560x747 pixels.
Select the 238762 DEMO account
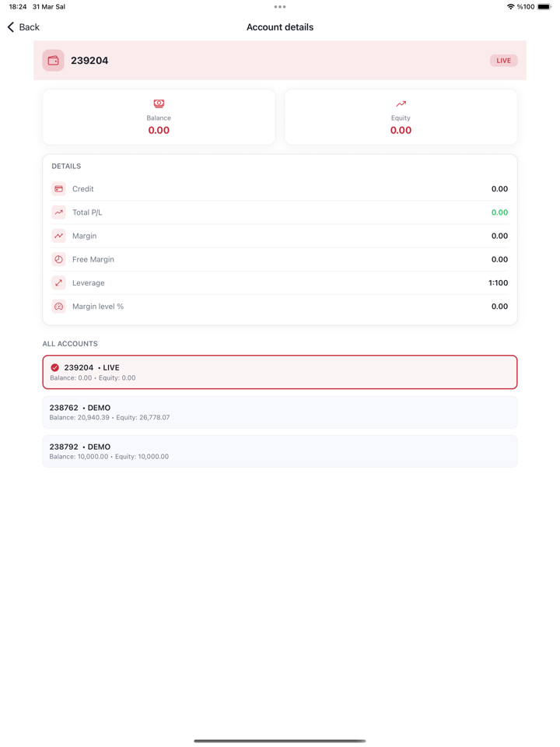point(280,412)
